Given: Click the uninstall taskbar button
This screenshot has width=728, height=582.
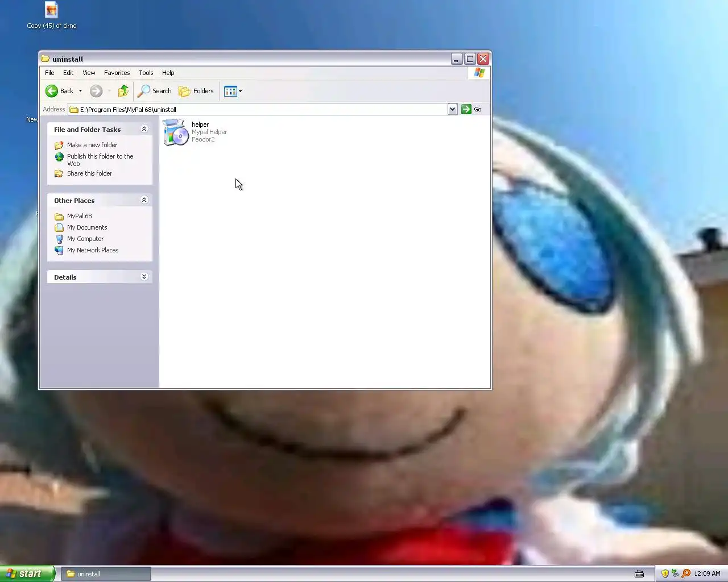Looking at the screenshot, I should pos(107,574).
